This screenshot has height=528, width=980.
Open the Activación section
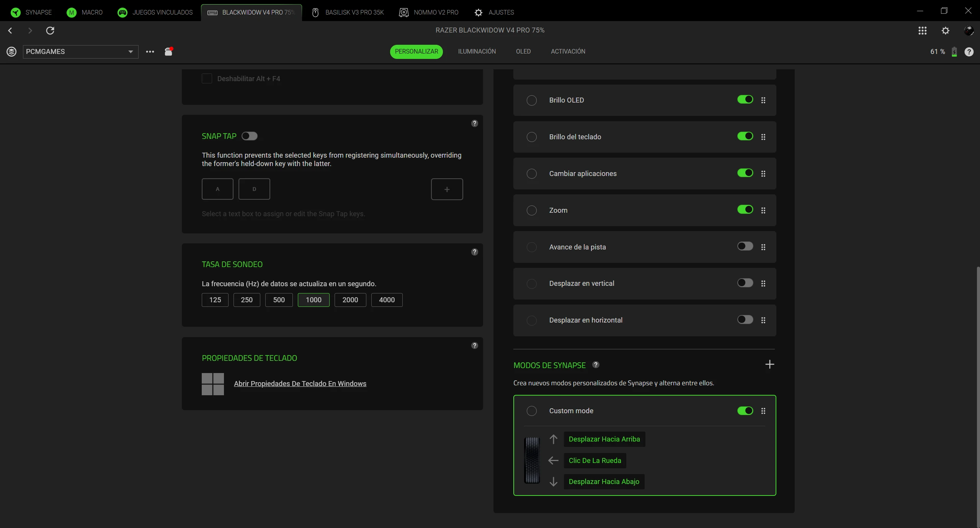tap(568, 51)
